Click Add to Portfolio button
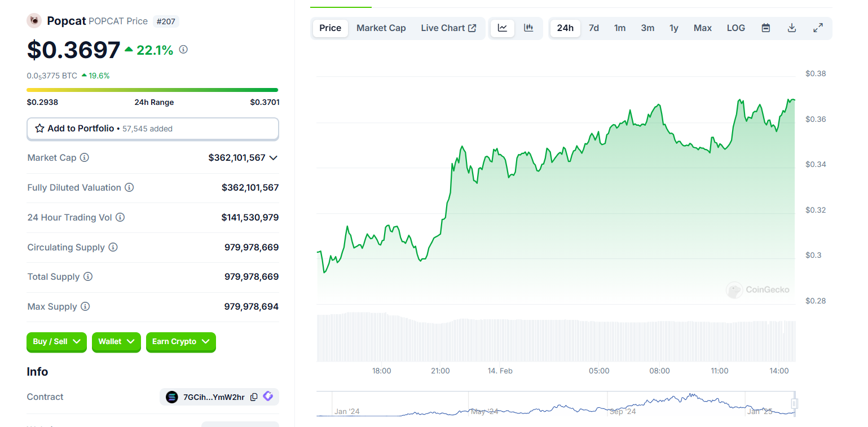868x427 pixels. [153, 129]
